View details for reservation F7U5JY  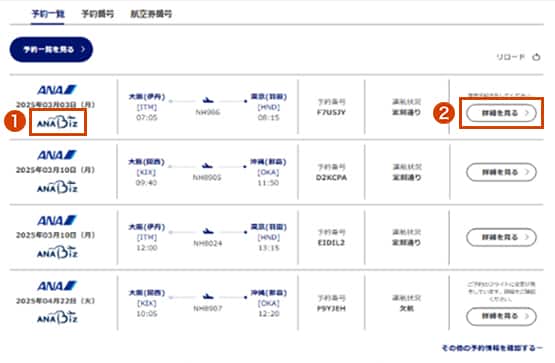[502, 113]
